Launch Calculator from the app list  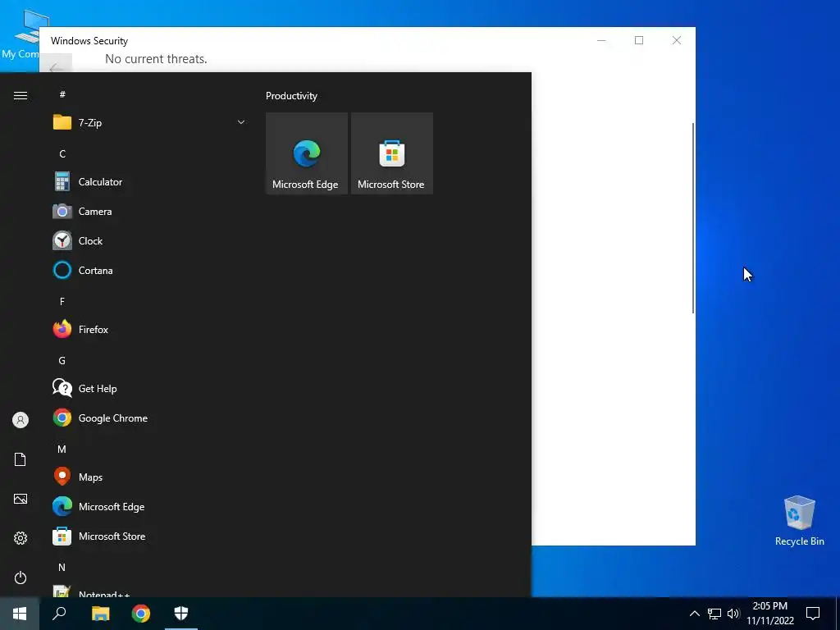coord(150,181)
